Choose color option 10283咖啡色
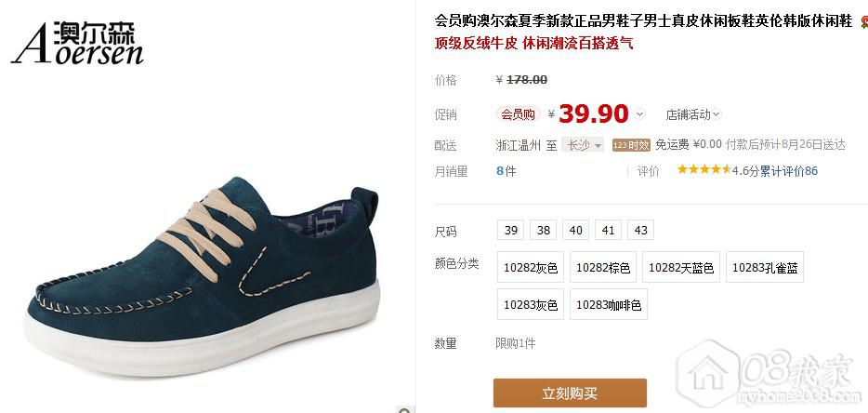Screen dimensions: 868x413 (609, 304)
